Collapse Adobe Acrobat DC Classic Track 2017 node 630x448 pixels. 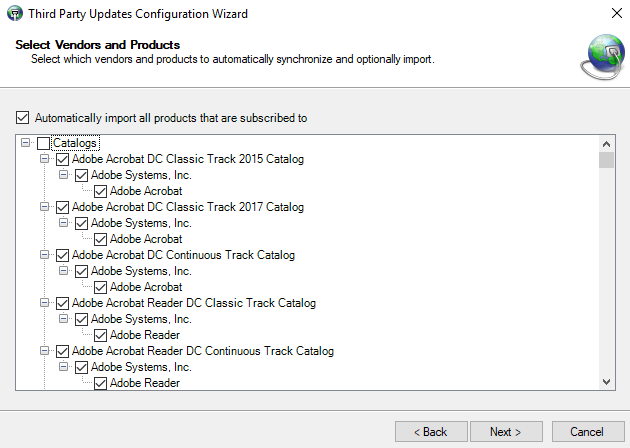(x=45, y=207)
